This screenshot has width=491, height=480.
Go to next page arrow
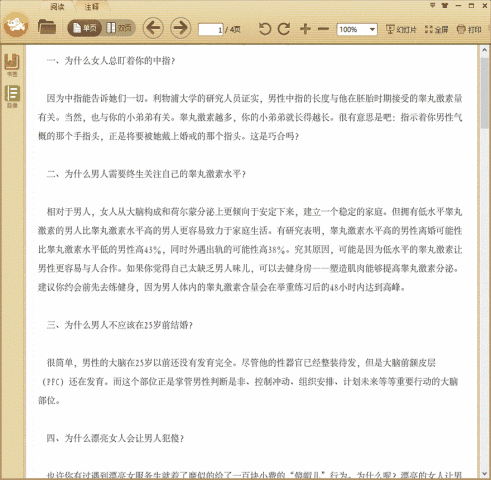(181, 28)
